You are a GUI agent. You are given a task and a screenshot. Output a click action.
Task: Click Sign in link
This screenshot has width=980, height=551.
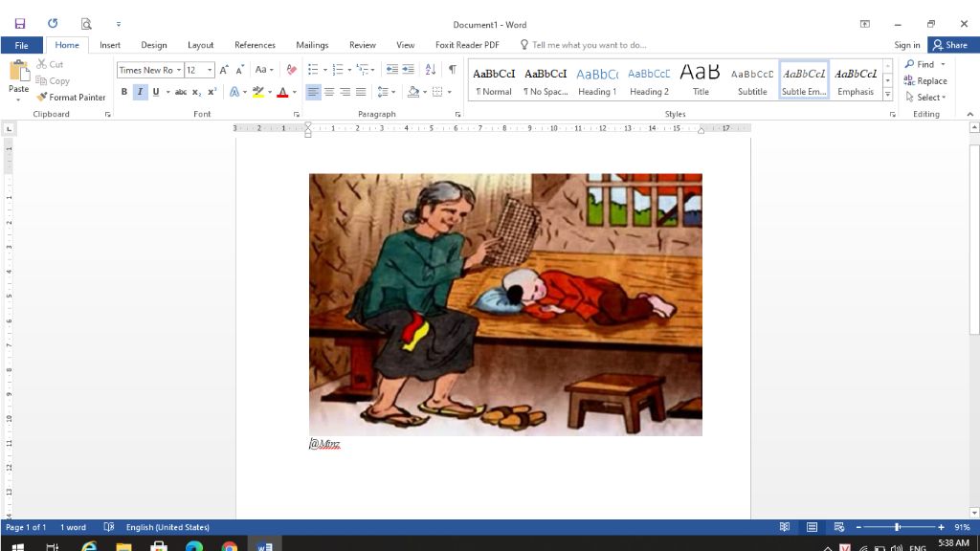[907, 45]
